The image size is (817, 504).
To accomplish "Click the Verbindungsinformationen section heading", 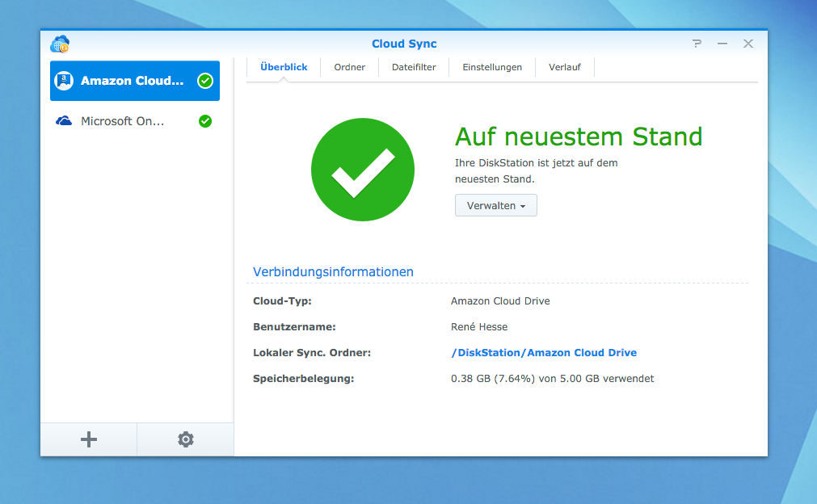I will tap(333, 271).
